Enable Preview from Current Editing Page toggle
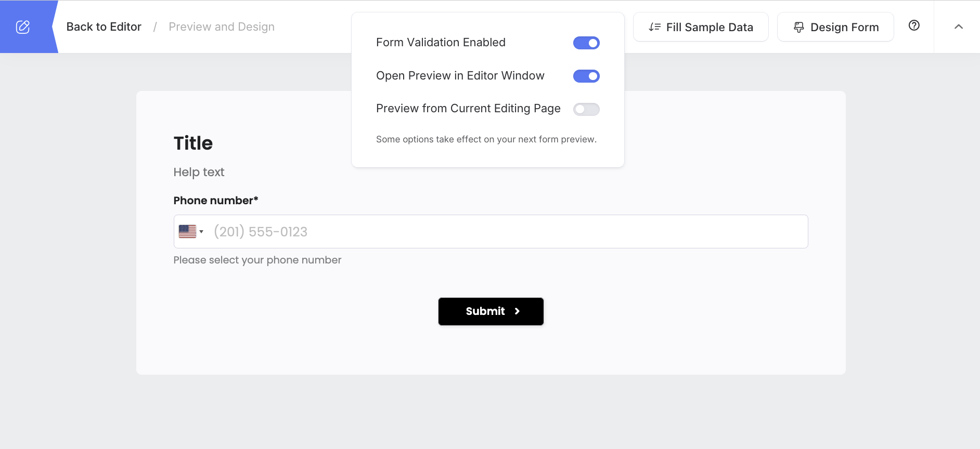980x449 pixels. (586, 109)
